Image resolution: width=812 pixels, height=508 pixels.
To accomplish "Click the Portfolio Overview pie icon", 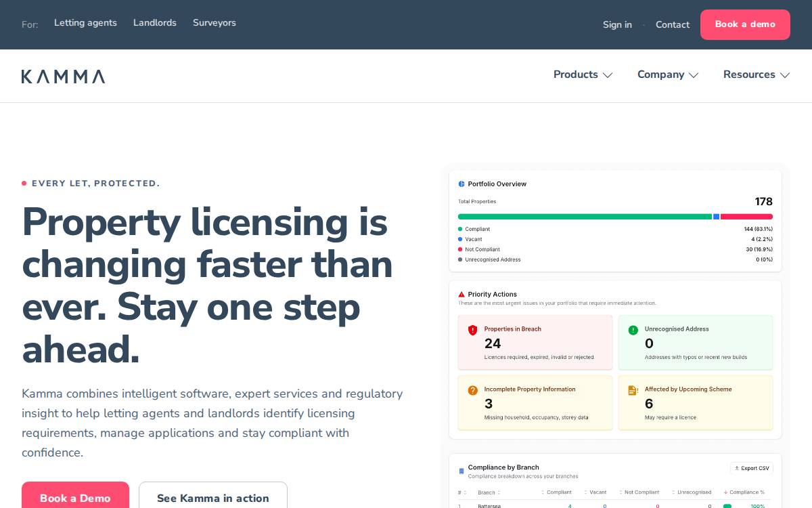I will tap(461, 184).
